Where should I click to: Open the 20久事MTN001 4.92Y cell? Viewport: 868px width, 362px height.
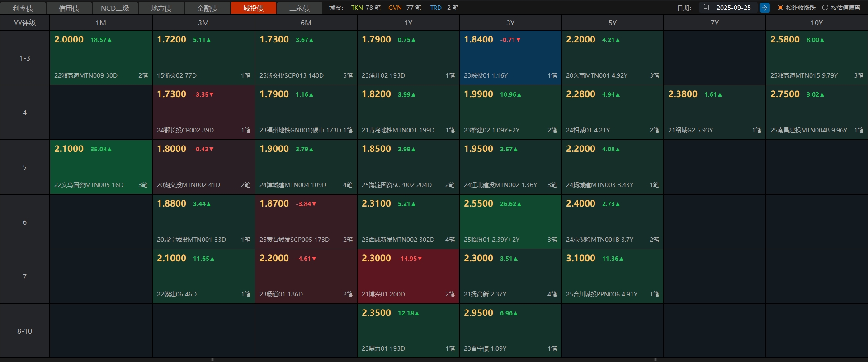613,58
